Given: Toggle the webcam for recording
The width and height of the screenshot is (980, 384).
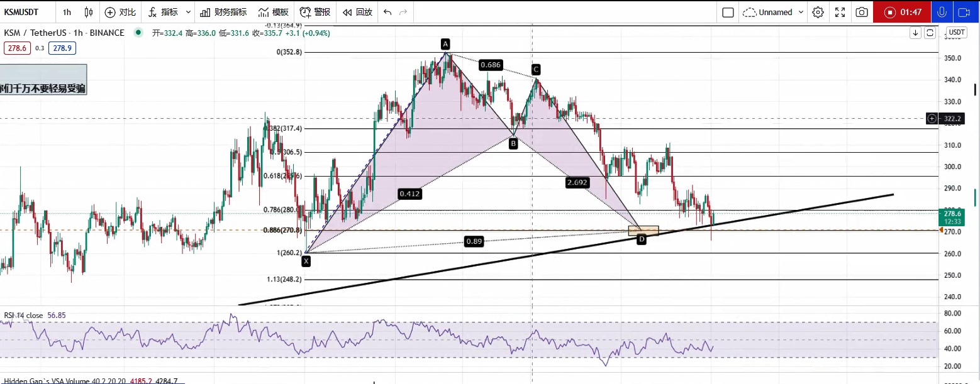Looking at the screenshot, I should (964, 12).
